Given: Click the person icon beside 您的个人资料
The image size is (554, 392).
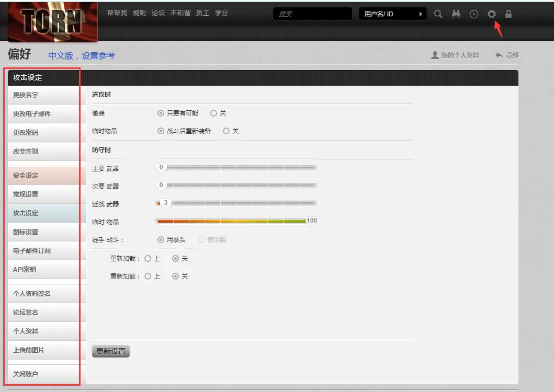Looking at the screenshot, I should (x=435, y=55).
